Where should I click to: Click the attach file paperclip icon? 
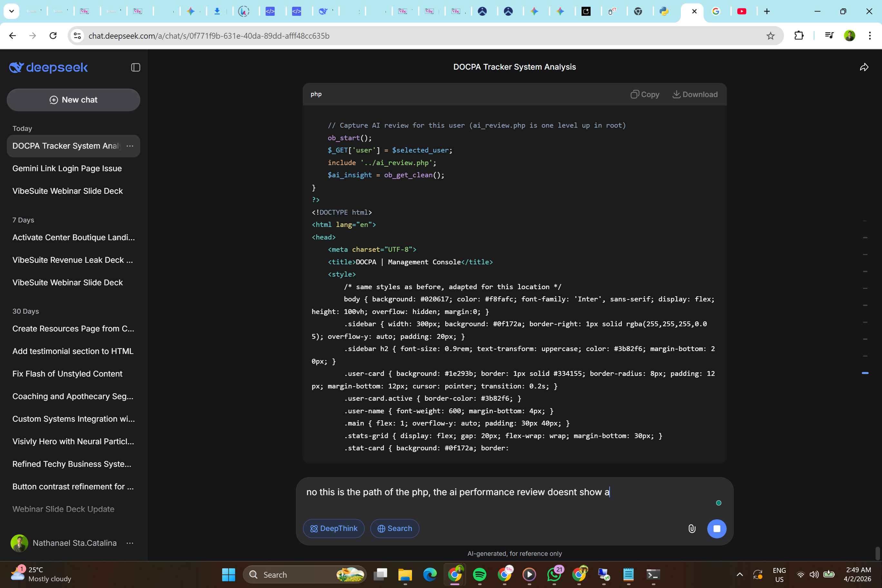[691, 528]
